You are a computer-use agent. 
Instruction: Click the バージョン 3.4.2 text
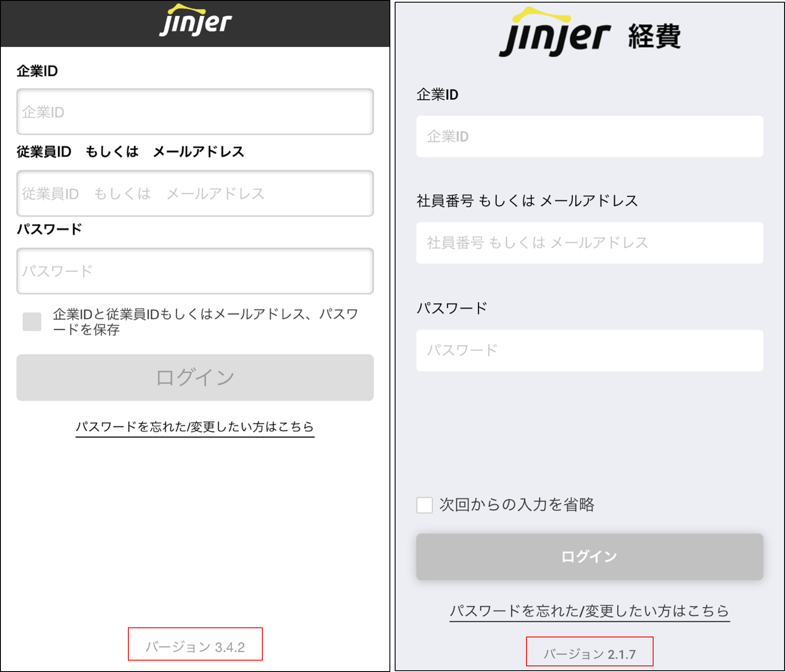tap(195, 647)
